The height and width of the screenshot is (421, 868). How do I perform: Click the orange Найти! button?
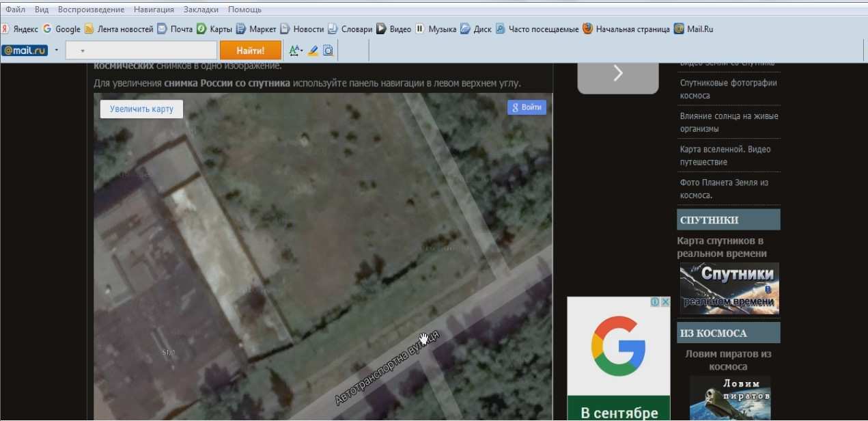[x=251, y=51]
